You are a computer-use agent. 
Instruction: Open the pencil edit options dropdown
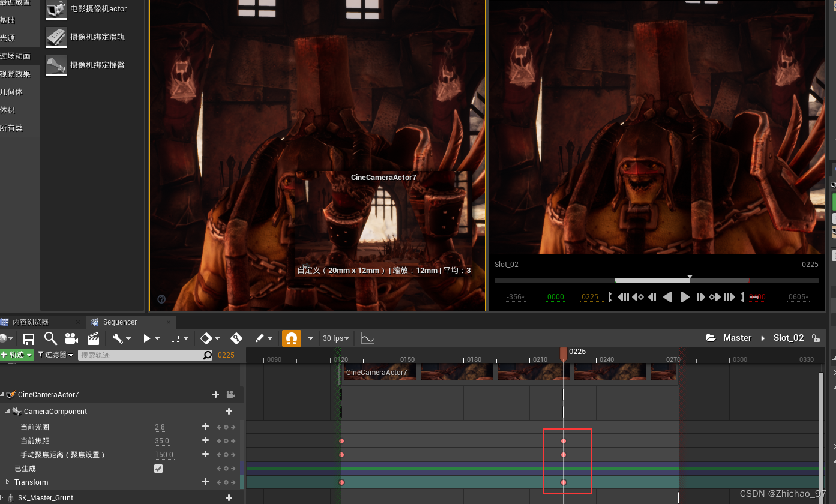coord(263,338)
